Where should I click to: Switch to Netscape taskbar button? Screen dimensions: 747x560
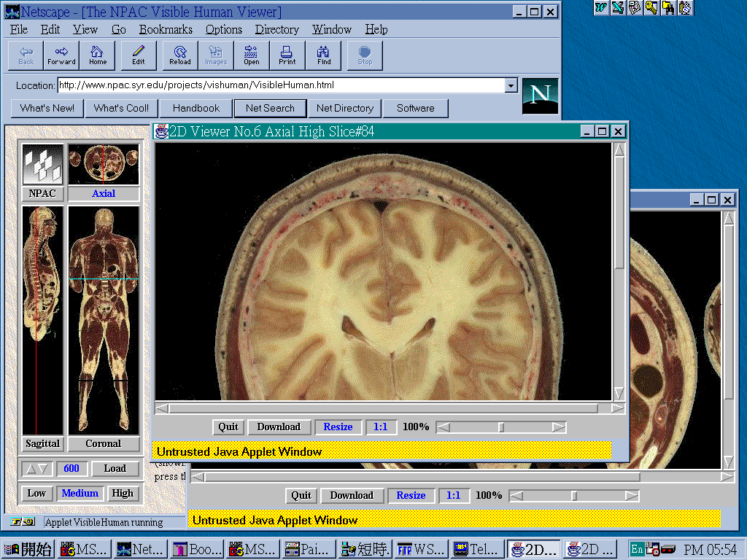(139, 550)
